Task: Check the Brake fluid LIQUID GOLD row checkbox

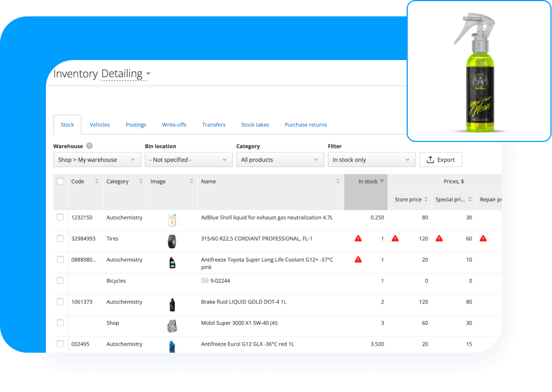Action: [60, 301]
